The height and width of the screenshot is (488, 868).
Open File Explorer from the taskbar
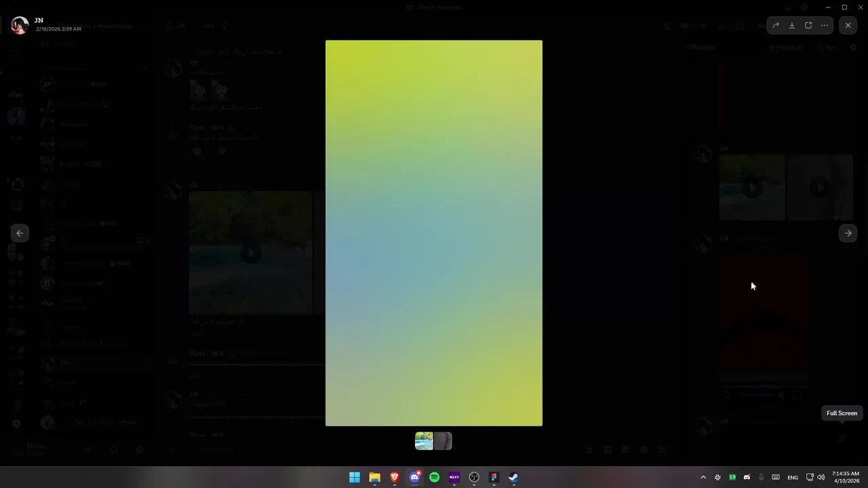coord(374,477)
